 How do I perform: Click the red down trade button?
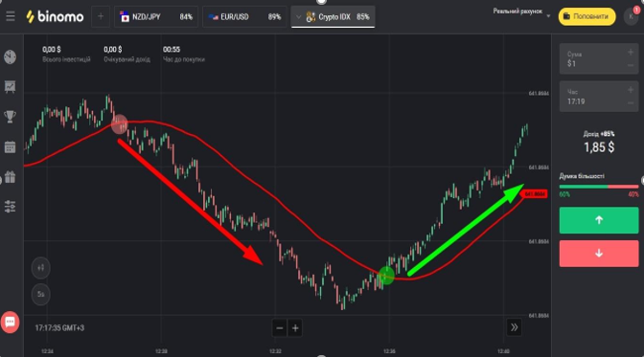599,254
